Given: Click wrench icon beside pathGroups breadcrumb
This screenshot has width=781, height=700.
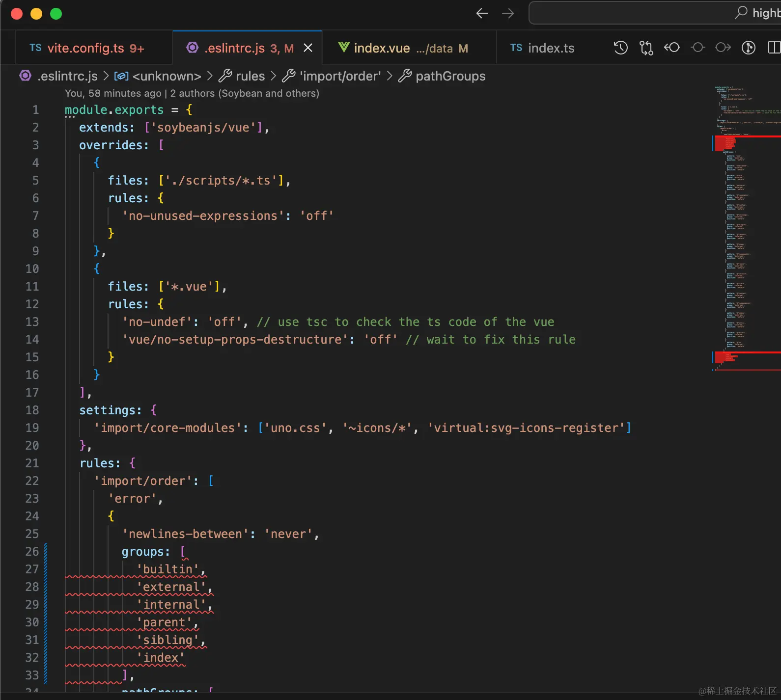Looking at the screenshot, I should coord(405,76).
